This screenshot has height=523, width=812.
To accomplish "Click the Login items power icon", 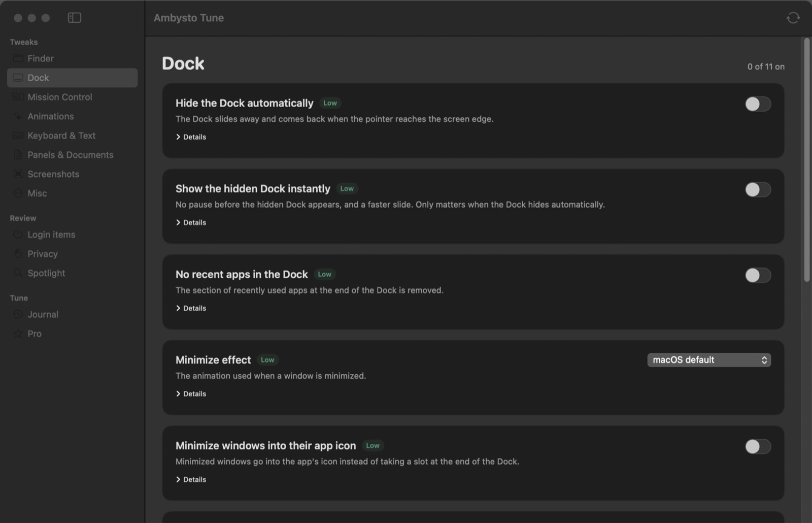I will [18, 235].
